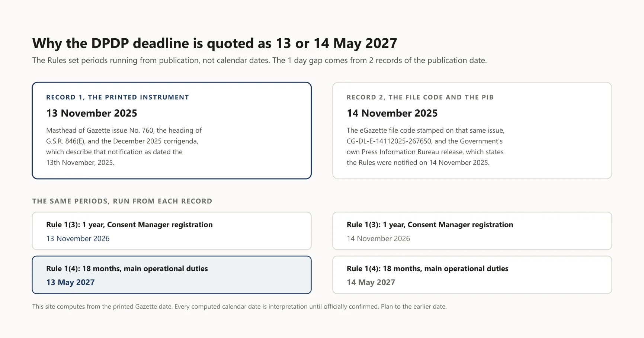Image resolution: width=644 pixels, height=338 pixels.
Task: Select the 14 May 2027 card
Action: point(472,275)
